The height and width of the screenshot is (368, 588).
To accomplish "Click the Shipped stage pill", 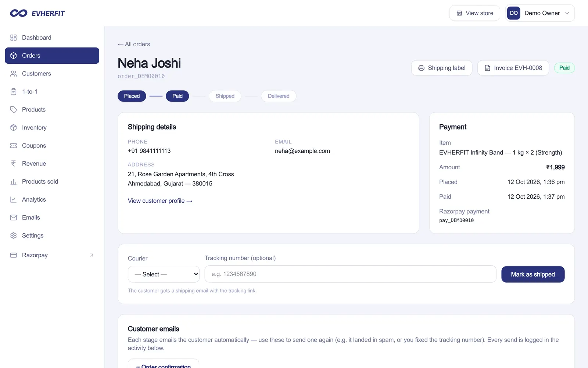I will [x=225, y=96].
